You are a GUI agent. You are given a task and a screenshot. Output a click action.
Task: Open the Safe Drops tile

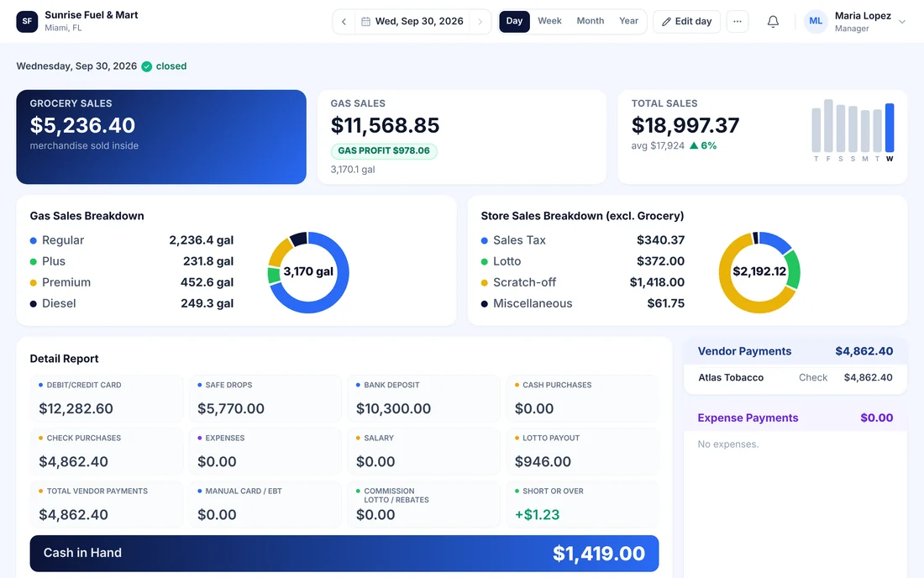pos(265,398)
